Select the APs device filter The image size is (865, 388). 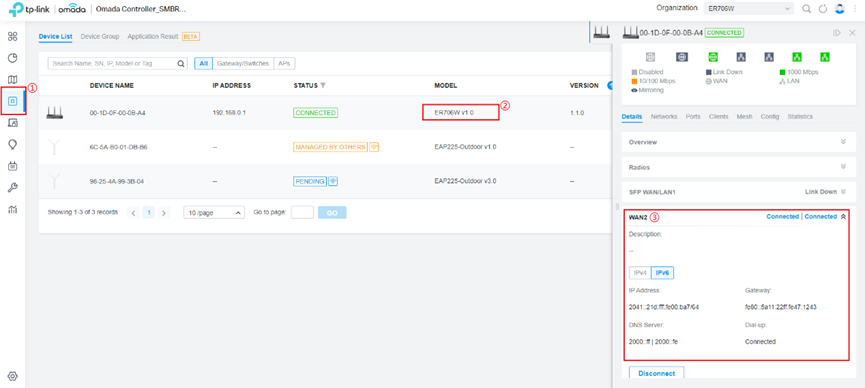pyautogui.click(x=284, y=63)
